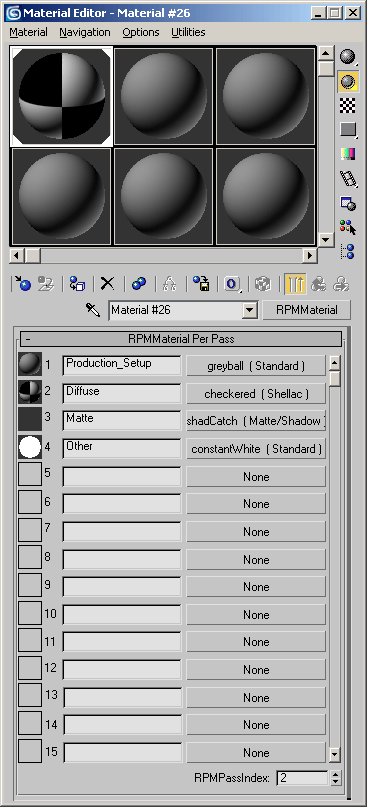Open Sample Type sphere flyout
The width and height of the screenshot is (367, 807).
tap(349, 56)
